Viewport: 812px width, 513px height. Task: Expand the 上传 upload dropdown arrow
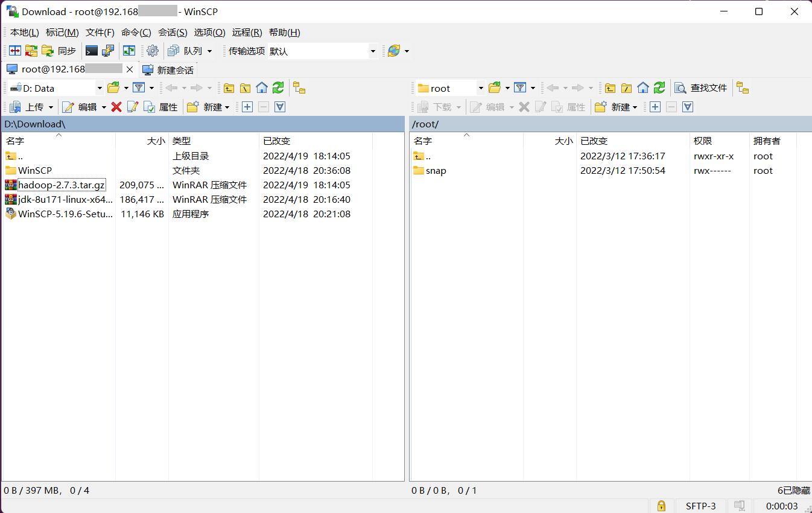pyautogui.click(x=51, y=107)
